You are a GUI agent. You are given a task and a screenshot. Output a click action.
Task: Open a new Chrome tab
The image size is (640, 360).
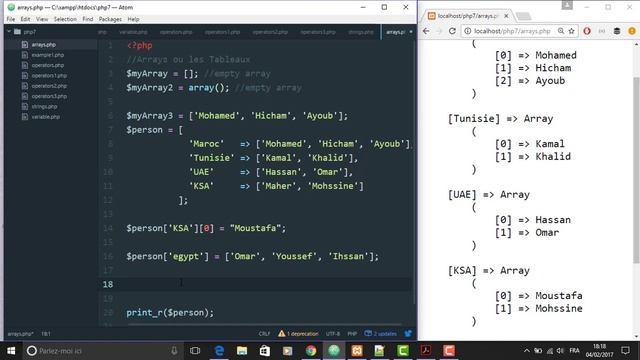click(x=523, y=16)
